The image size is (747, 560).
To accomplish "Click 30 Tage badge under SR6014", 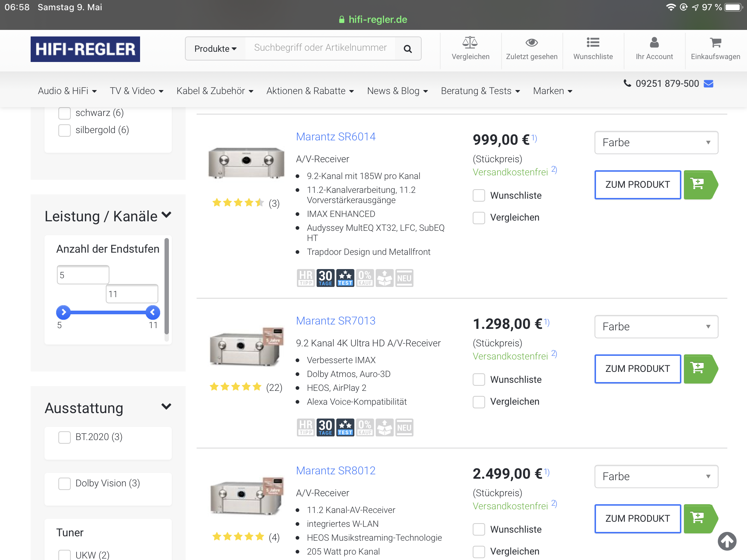I will tap(325, 278).
